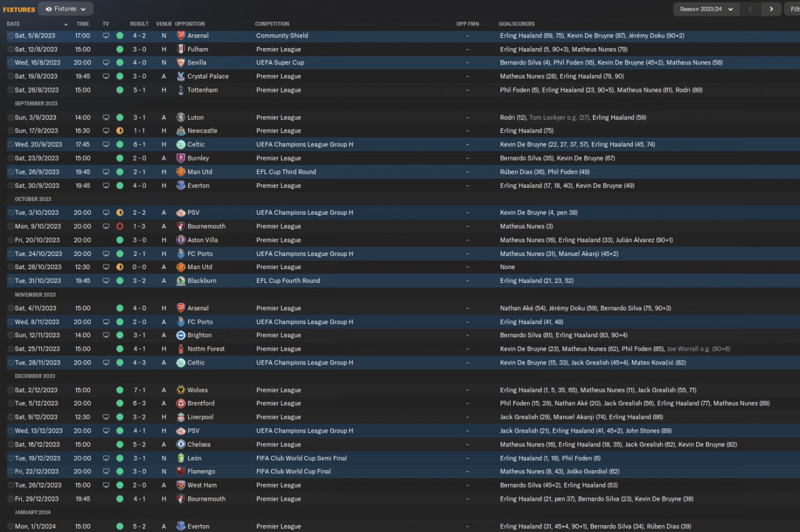Click the 7 - 1 result against Wolves

coord(139,390)
